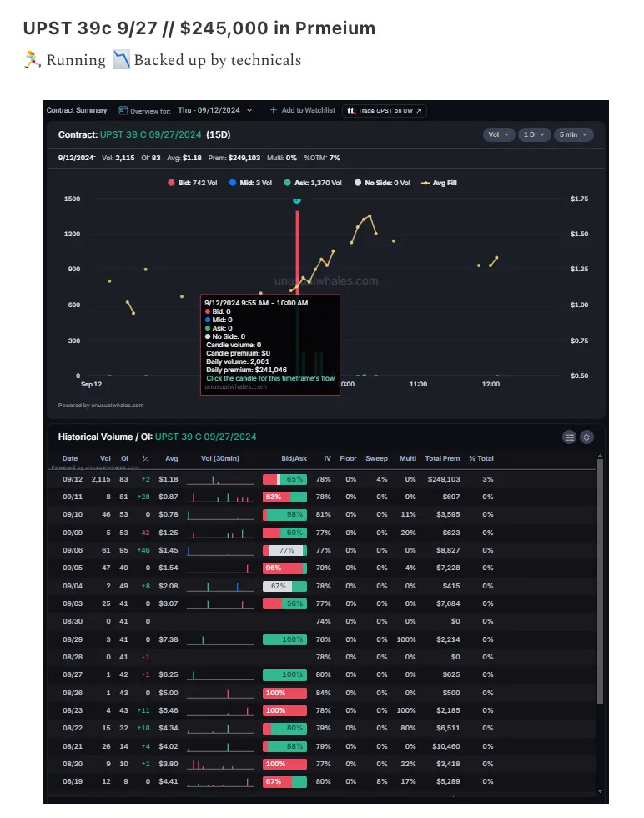644x818 pixels.
Task: Click the tooltip's candle flow link text
Action: coord(270,378)
